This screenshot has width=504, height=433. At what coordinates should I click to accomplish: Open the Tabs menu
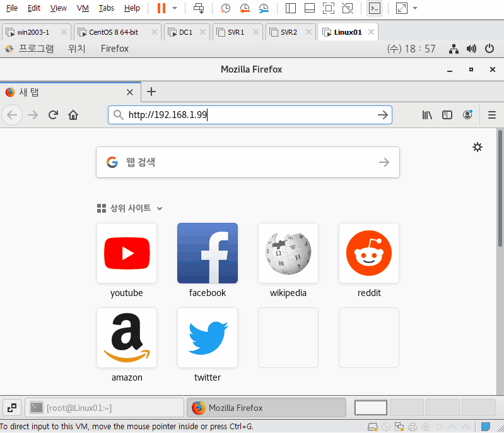tap(107, 8)
